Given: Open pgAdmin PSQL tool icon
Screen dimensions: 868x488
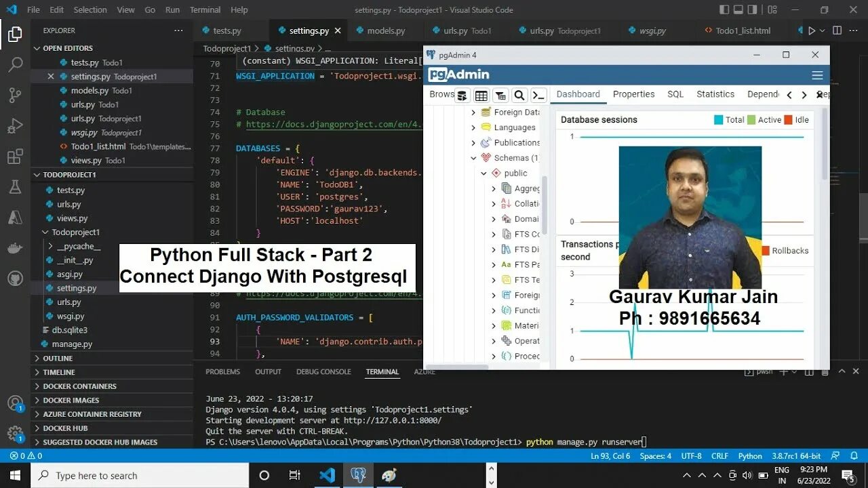Looking at the screenshot, I should [538, 96].
